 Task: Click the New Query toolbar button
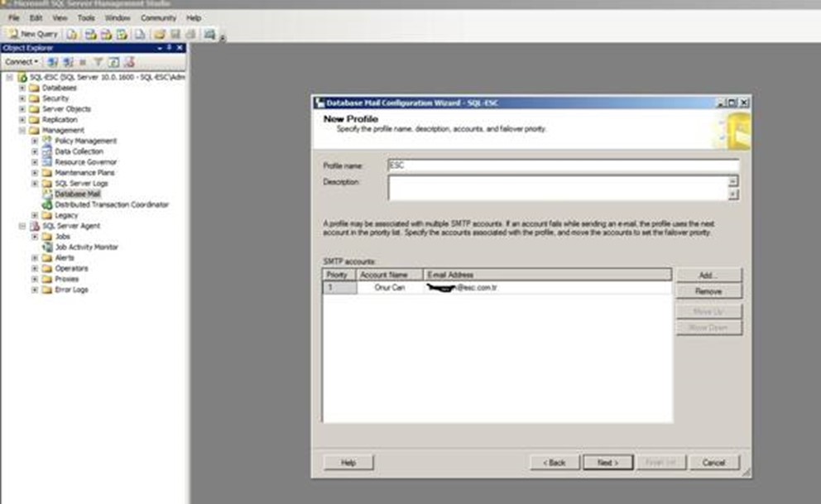pyautogui.click(x=32, y=34)
